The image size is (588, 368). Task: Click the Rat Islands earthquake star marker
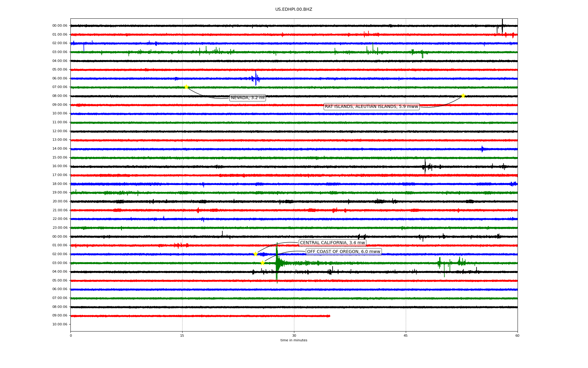tap(463, 96)
